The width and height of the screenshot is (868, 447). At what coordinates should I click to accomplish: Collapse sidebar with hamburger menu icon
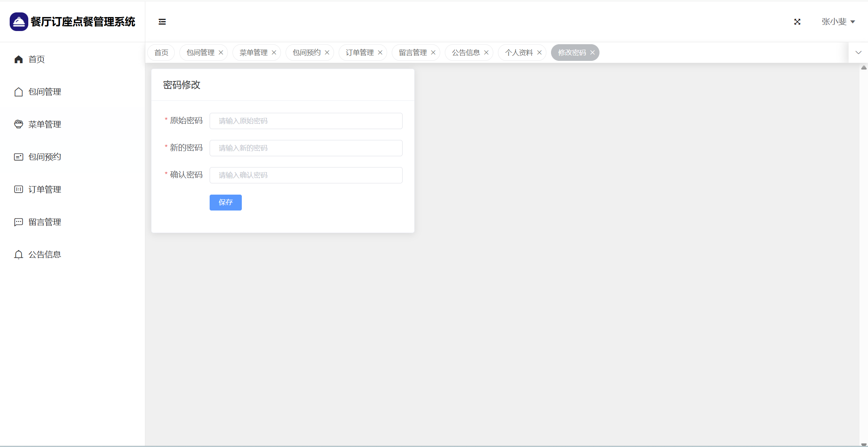coord(162,22)
